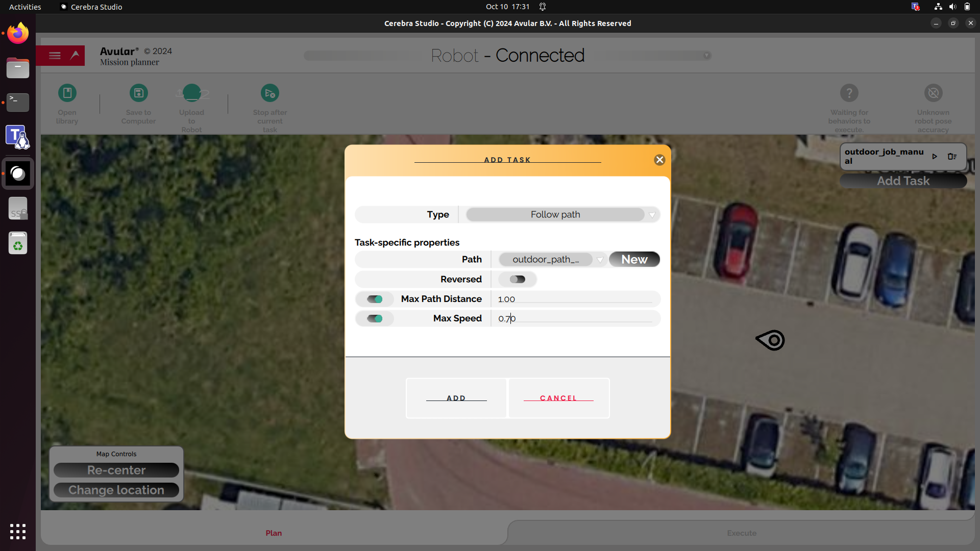The height and width of the screenshot is (551, 980).
Task: Click the Unknown robot pose accuracy icon
Action: [933, 93]
